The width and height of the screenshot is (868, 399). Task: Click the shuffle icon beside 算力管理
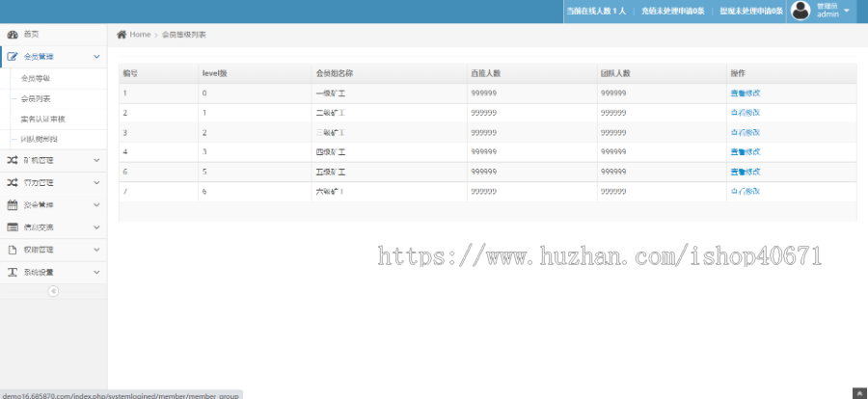[13, 182]
